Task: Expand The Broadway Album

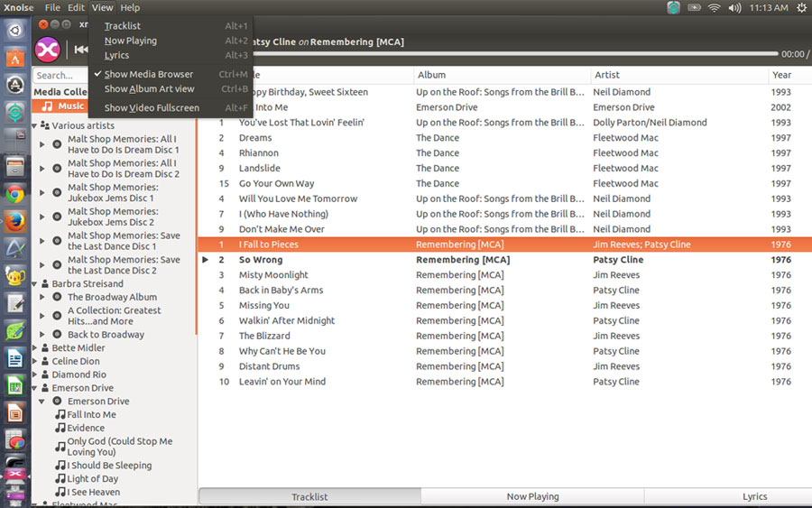Action: [x=42, y=297]
